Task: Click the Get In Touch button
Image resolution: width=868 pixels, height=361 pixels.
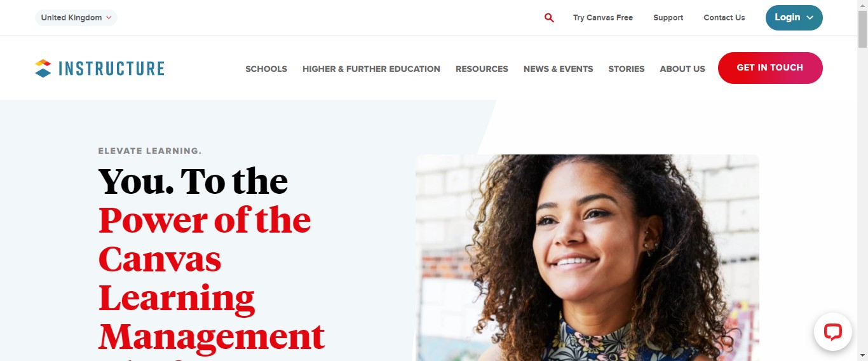Action: [x=770, y=68]
